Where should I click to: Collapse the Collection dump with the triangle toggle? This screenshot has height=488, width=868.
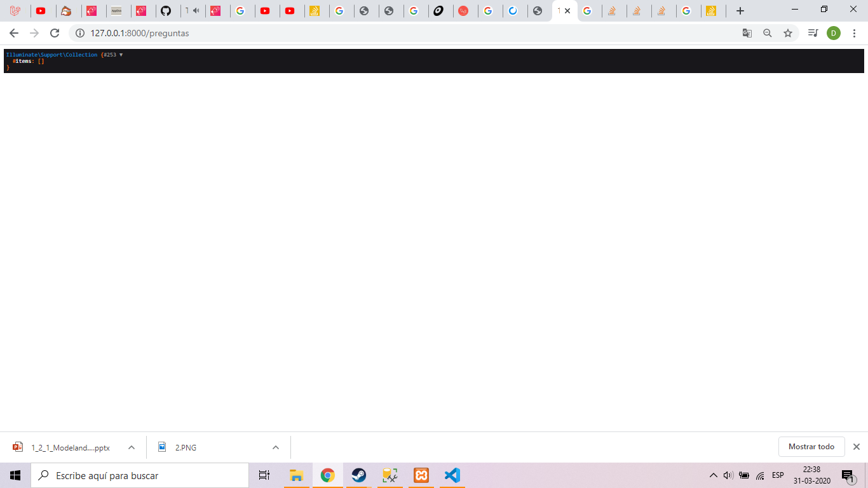click(x=121, y=55)
